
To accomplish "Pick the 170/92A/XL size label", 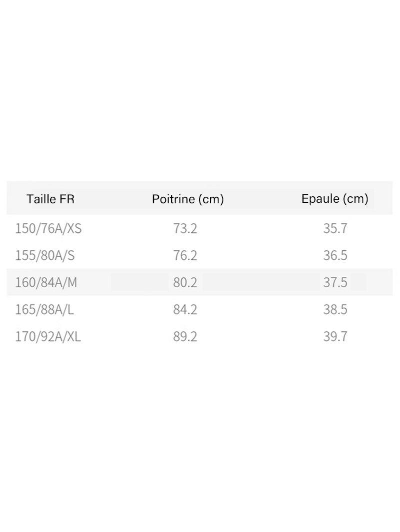I will (48, 337).
